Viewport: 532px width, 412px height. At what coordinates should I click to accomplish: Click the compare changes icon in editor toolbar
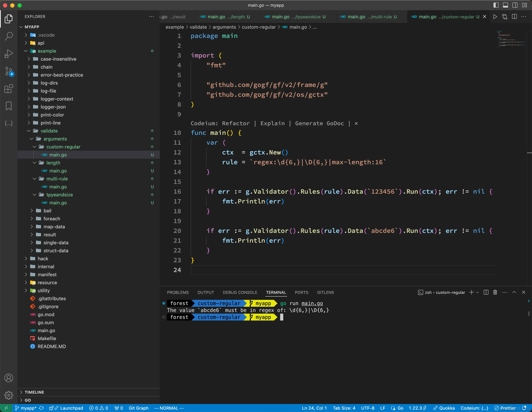coord(505,17)
